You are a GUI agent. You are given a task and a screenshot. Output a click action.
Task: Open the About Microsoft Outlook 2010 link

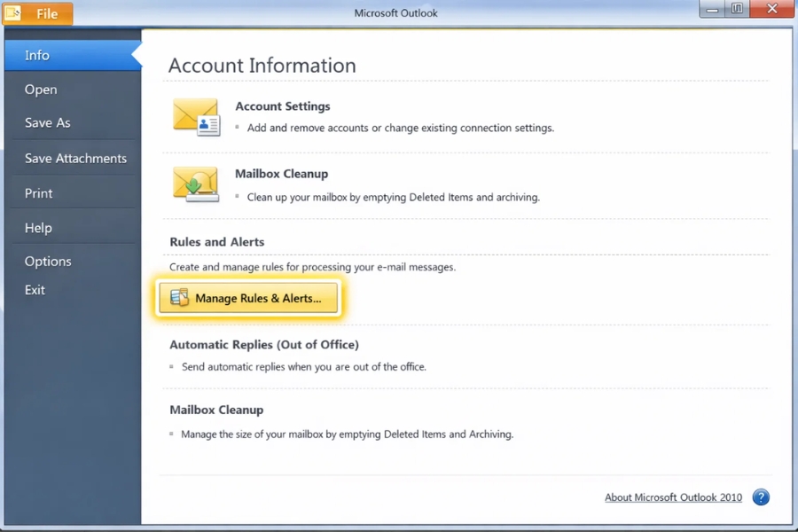(x=672, y=497)
